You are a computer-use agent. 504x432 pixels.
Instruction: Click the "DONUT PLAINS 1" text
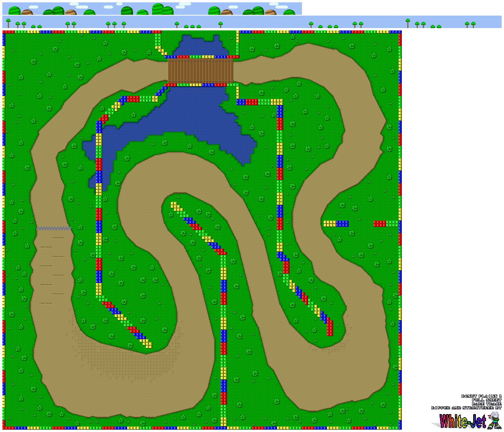pos(481,396)
